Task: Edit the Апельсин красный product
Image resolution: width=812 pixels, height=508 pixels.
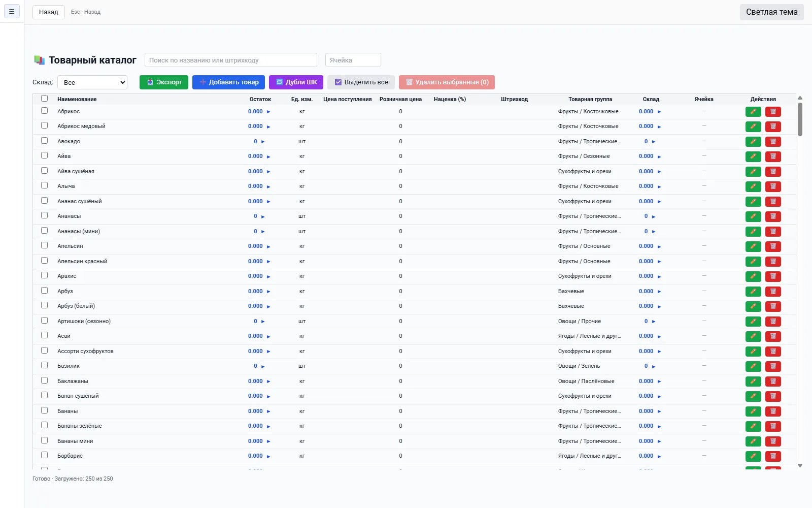Action: pyautogui.click(x=753, y=262)
